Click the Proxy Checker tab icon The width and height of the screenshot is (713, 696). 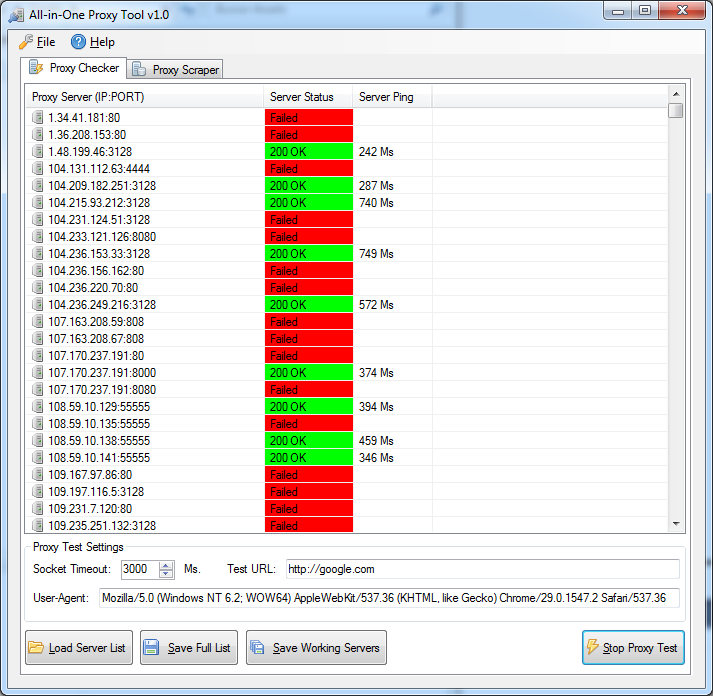click(x=36, y=67)
